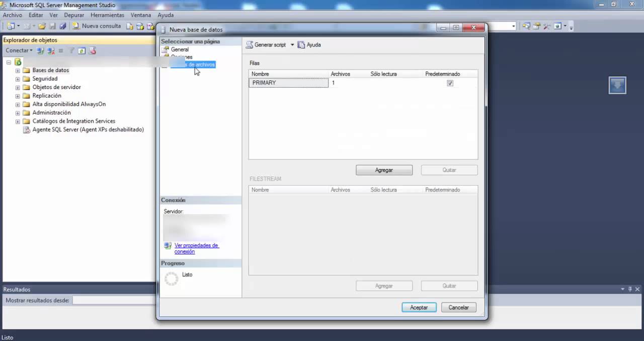Screen dimensions: 644x341
Task: Select the Replicación folder
Action: coord(47,96)
